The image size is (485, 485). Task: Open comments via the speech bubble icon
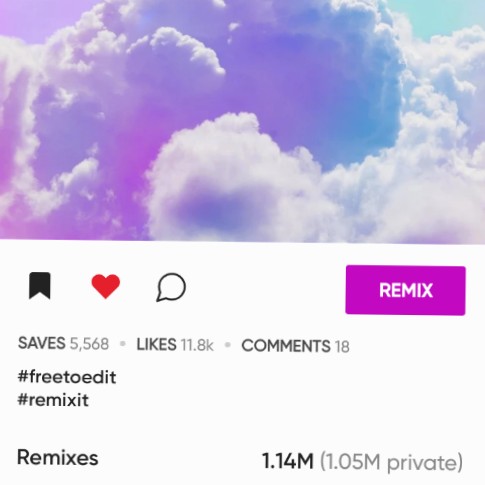point(171,287)
